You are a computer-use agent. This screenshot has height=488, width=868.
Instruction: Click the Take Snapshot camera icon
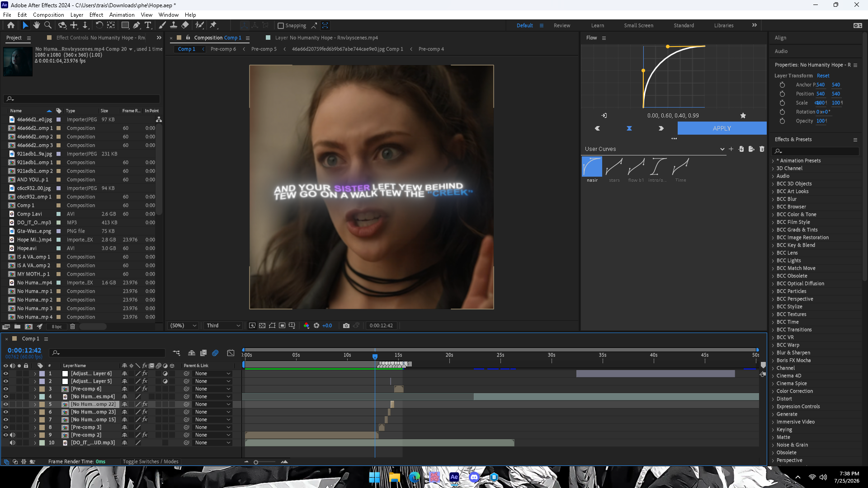click(x=346, y=325)
